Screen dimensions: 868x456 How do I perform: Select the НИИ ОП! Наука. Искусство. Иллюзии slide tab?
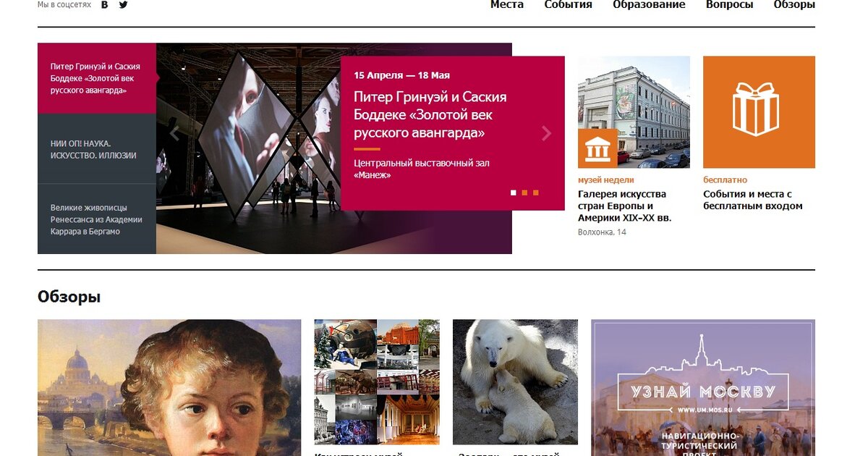coord(97,149)
